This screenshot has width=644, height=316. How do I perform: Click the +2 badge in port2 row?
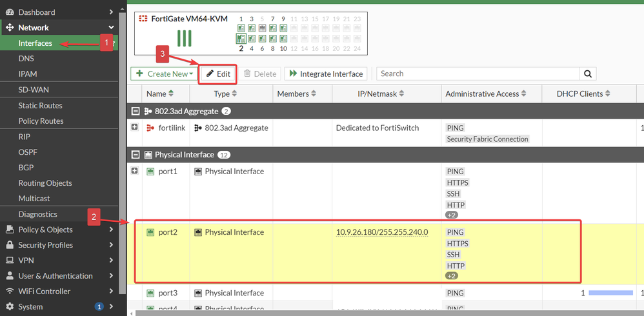coord(451,276)
